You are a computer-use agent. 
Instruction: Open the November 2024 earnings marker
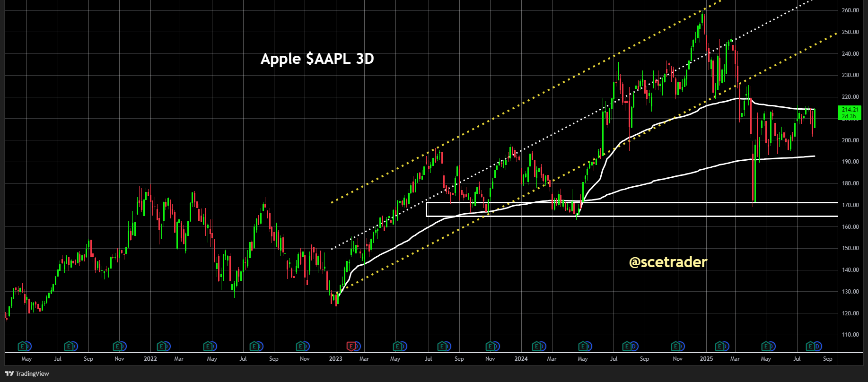point(676,347)
